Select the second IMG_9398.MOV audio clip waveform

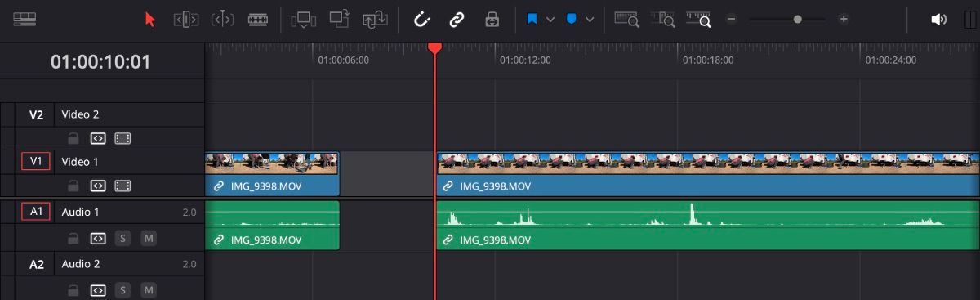(708, 216)
